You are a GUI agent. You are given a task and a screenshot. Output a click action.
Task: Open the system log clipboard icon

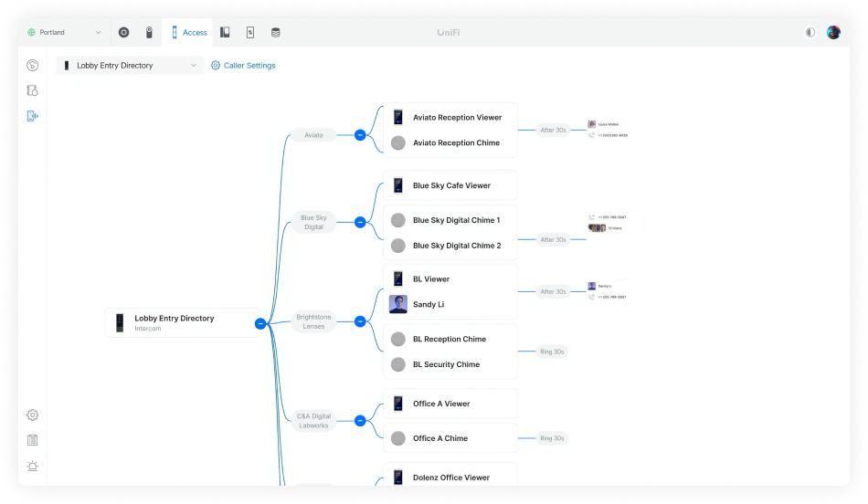pyautogui.click(x=33, y=440)
